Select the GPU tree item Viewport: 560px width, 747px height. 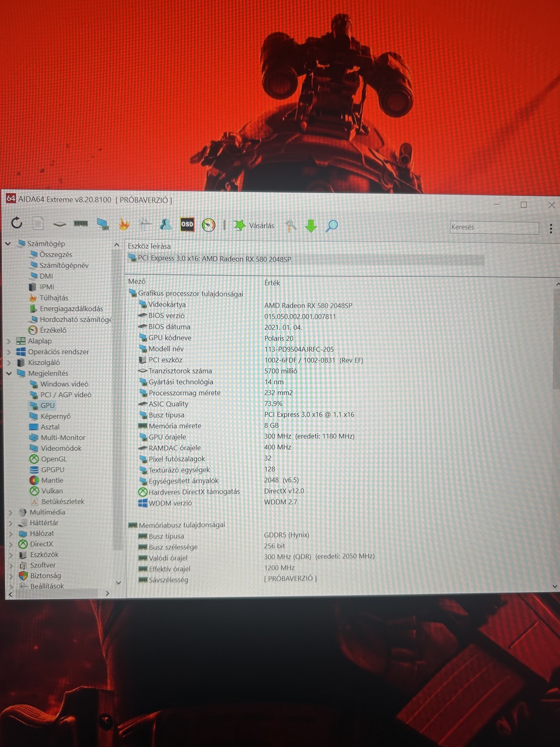click(x=47, y=405)
